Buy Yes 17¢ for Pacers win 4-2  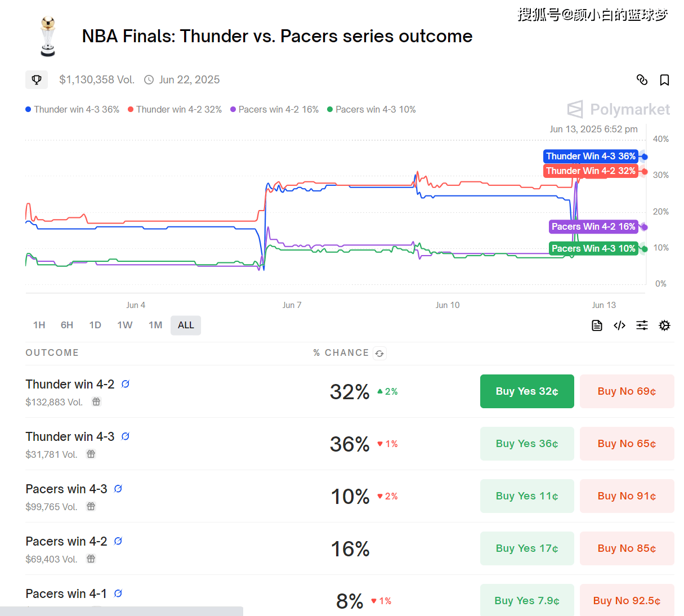(x=527, y=548)
